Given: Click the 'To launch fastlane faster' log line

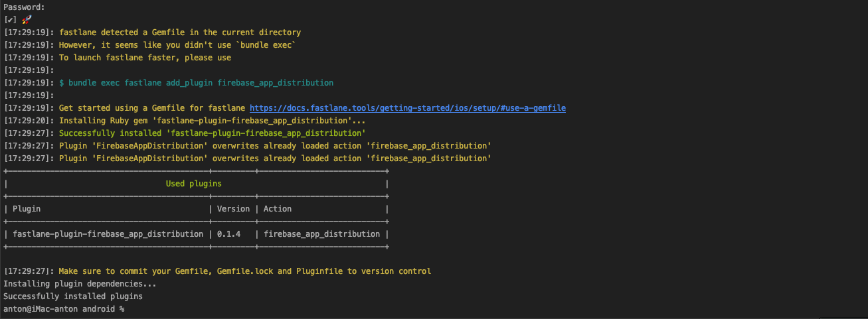Looking at the screenshot, I should coord(145,58).
